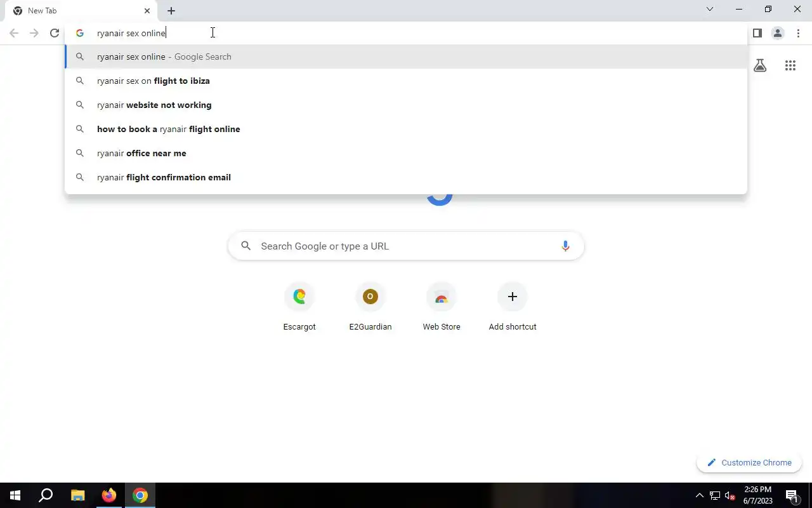The width and height of the screenshot is (812, 508).
Task: Choose suggestion ryanair website not working
Action: (406, 105)
